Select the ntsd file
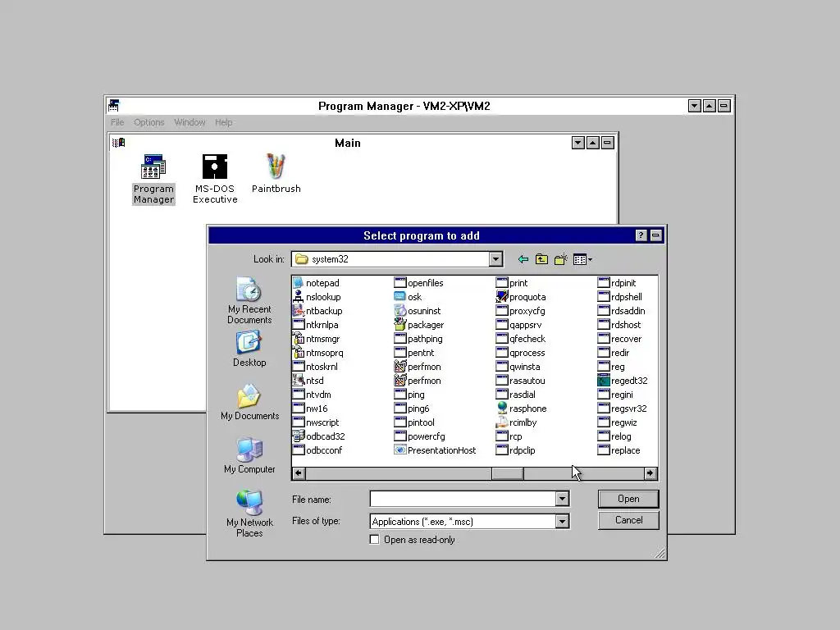Viewport: 840px width, 630px height. [308, 381]
